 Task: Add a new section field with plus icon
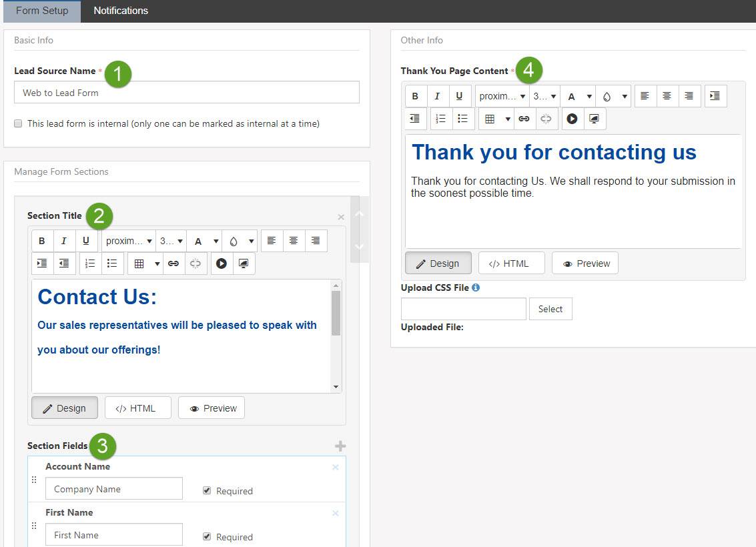340,446
